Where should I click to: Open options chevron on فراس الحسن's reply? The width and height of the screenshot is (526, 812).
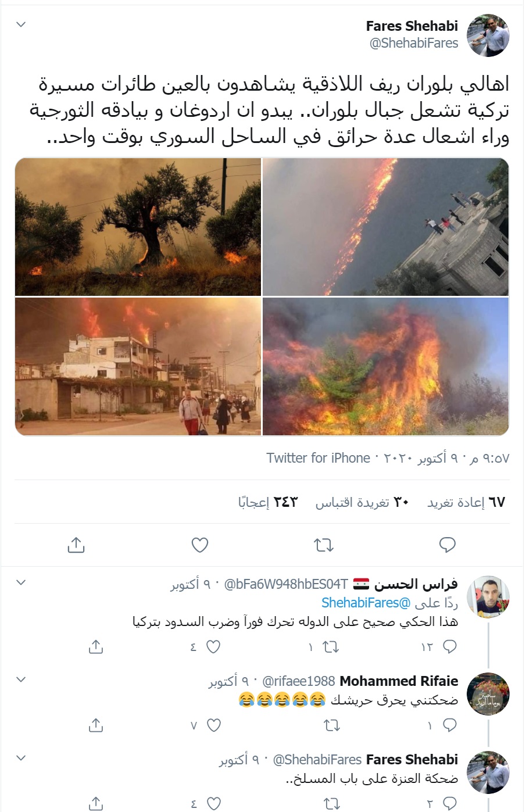point(21,582)
